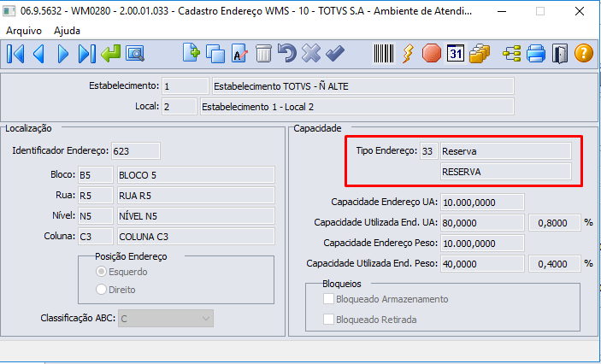601x364 pixels.
Task: Open the hierarchy tree icon
Action: coord(512,53)
